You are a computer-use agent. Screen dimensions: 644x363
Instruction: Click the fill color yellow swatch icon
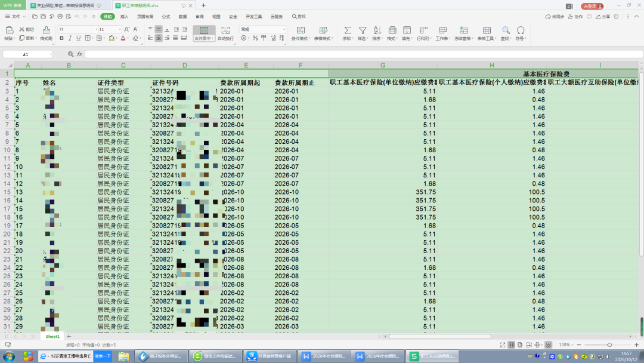tap(112, 38)
